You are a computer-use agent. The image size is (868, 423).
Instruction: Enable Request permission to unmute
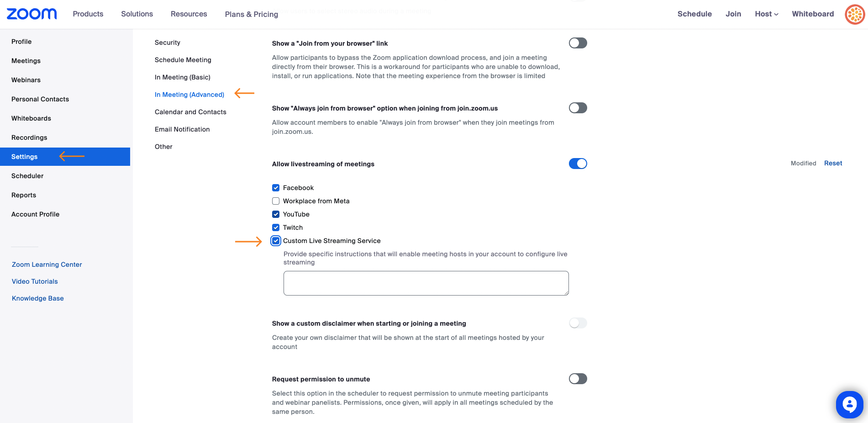pyautogui.click(x=578, y=379)
